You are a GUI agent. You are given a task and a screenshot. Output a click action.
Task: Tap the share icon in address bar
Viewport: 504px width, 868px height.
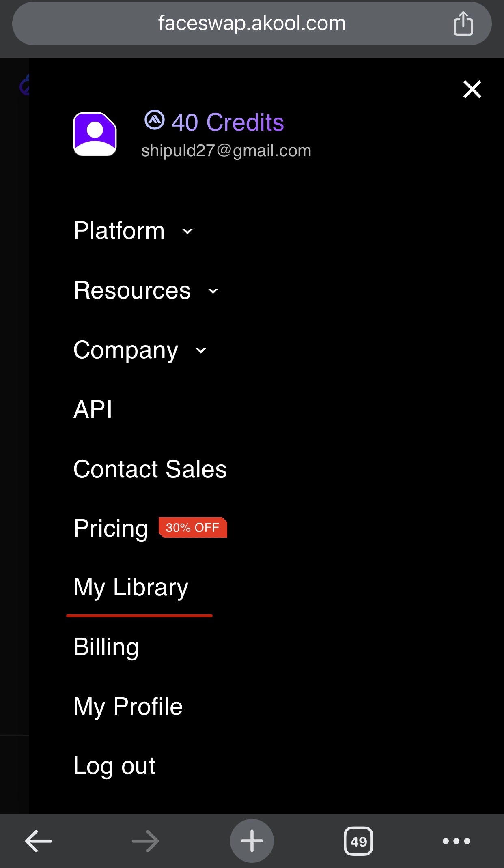tap(463, 24)
